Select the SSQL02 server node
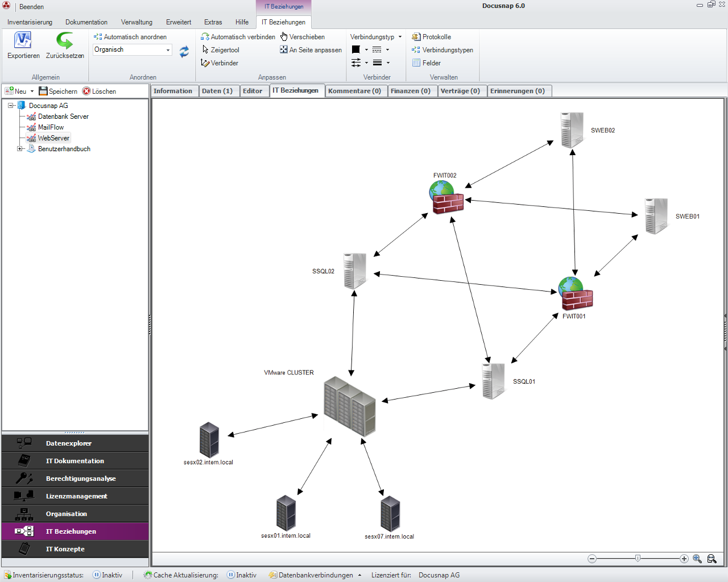728x582 pixels. coord(355,271)
